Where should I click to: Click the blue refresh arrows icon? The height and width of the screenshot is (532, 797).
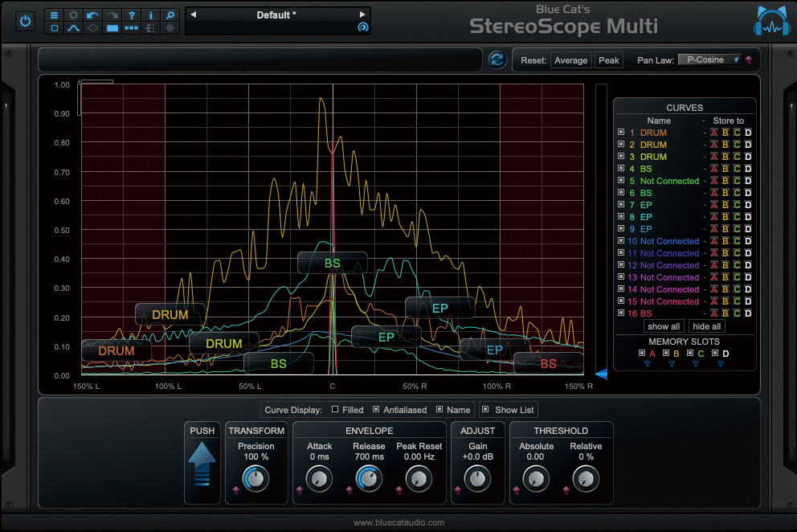click(497, 60)
